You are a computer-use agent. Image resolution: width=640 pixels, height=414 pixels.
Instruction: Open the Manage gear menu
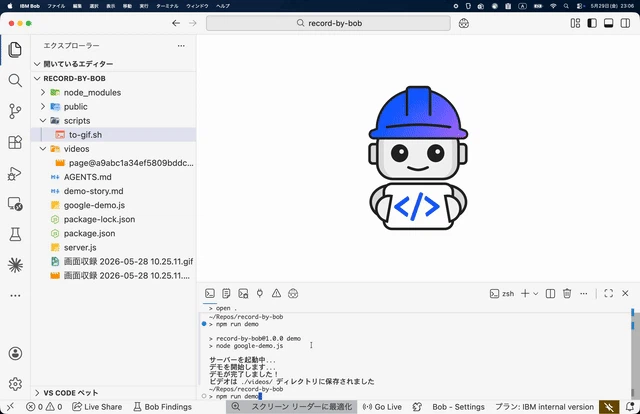tap(15, 384)
